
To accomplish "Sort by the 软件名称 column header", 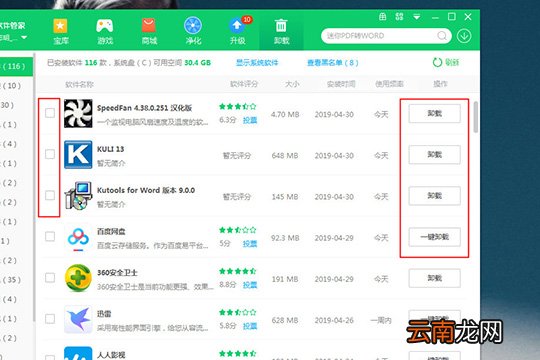I will click(x=79, y=84).
